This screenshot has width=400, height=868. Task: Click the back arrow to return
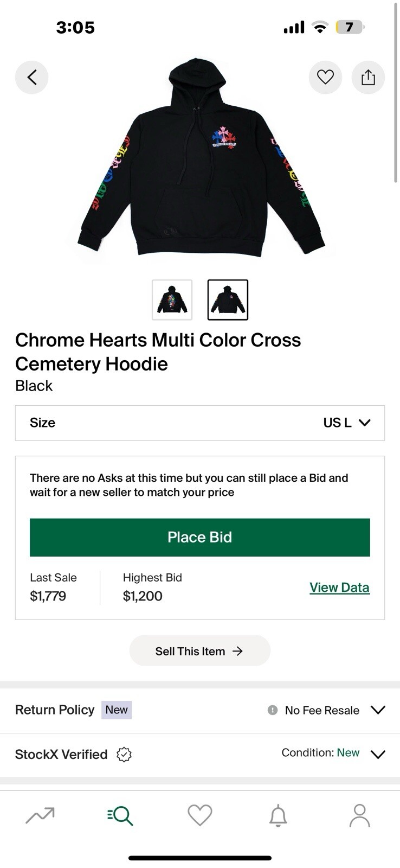pos(31,77)
